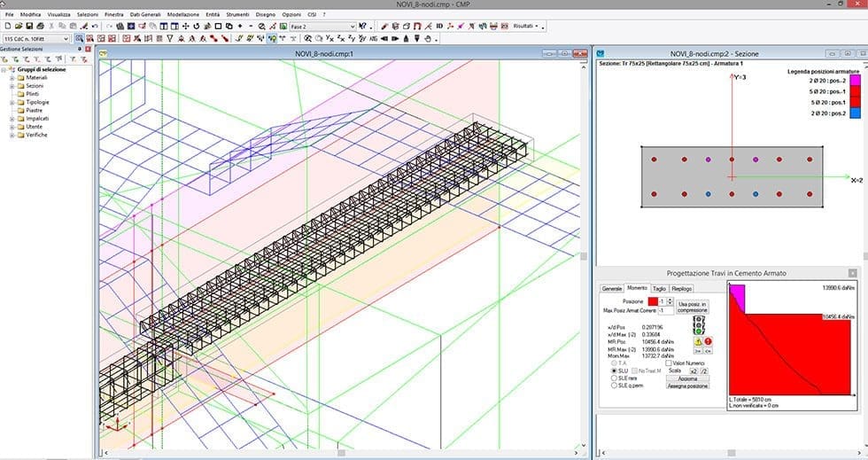
Task: Click the yellow warning triangle icon
Action: pos(698,341)
